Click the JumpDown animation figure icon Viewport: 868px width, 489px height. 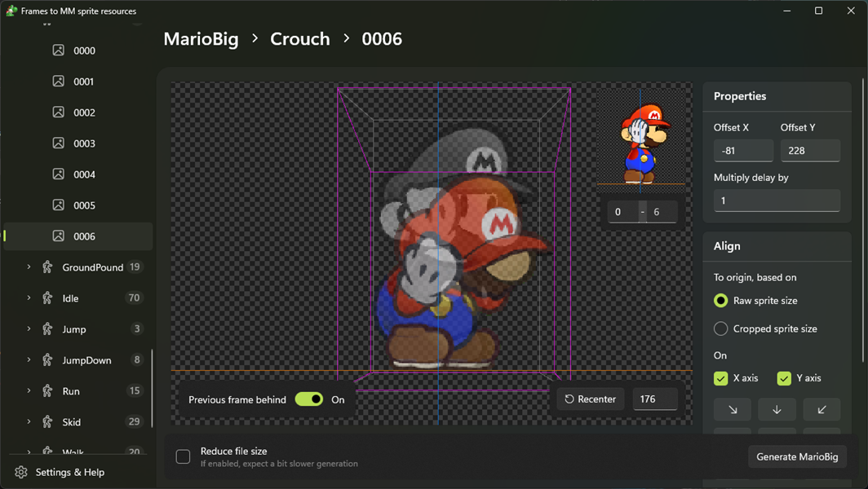pyautogui.click(x=47, y=360)
